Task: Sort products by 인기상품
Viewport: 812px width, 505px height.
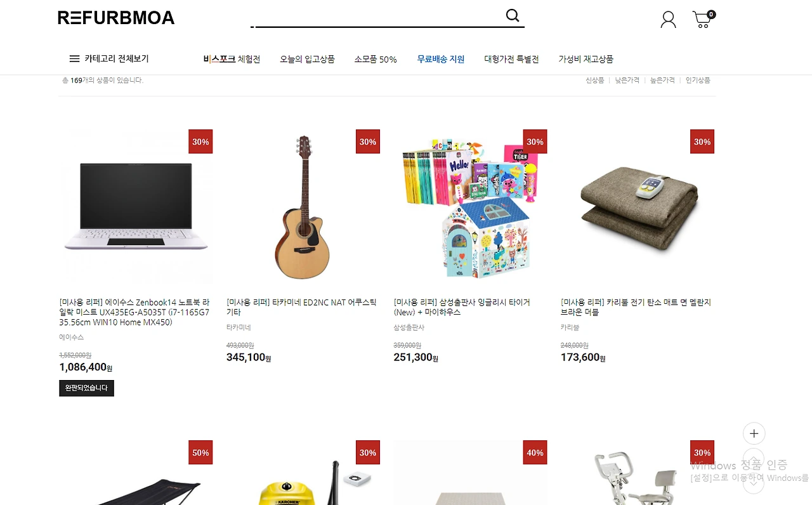Action: pyautogui.click(x=698, y=81)
